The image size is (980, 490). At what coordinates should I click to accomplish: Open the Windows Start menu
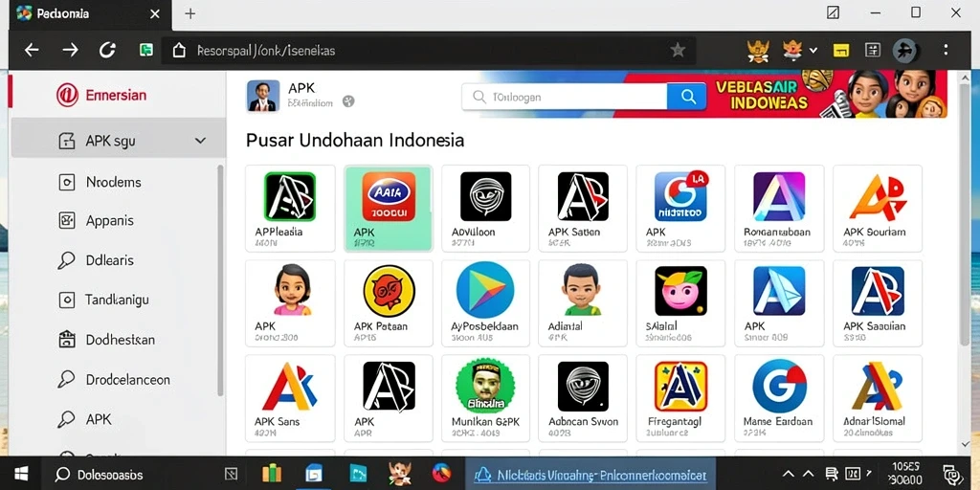click(21, 474)
